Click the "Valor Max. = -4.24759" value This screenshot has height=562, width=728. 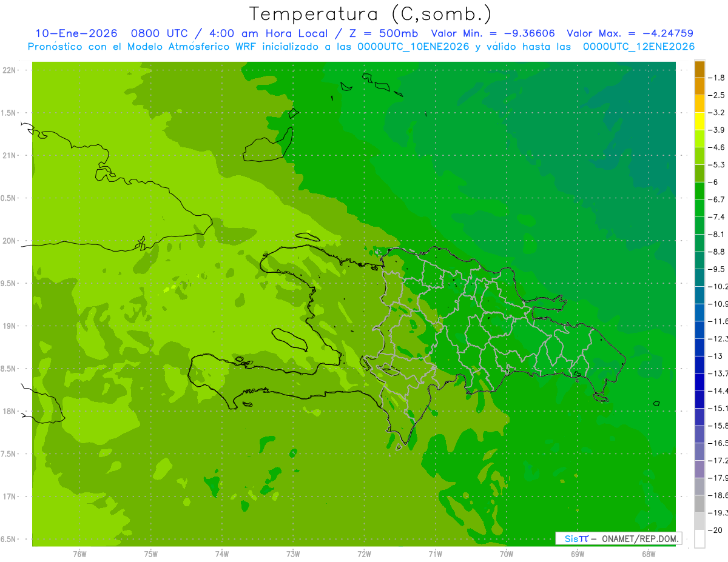click(x=630, y=33)
